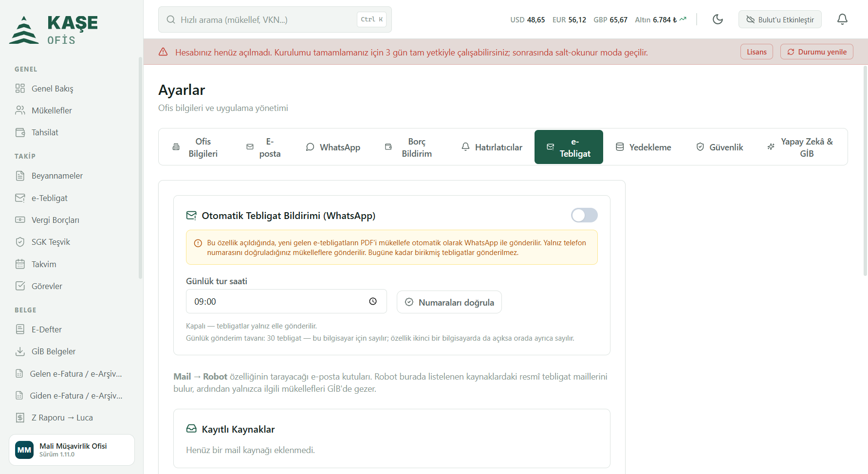Screen dimensions: 868x474
Task: Click the e-Tebligat sidebar envelope icon
Action: click(20, 198)
